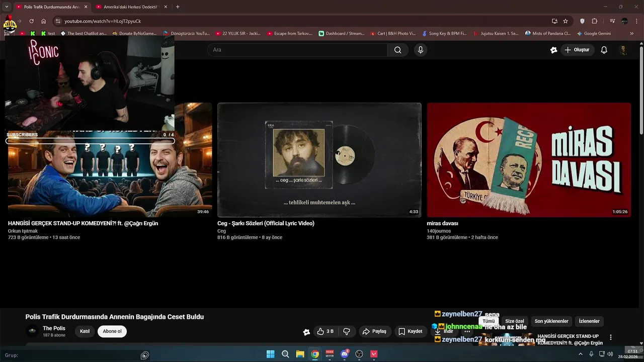Play the miras davası video thumbnail

pyautogui.click(x=529, y=160)
